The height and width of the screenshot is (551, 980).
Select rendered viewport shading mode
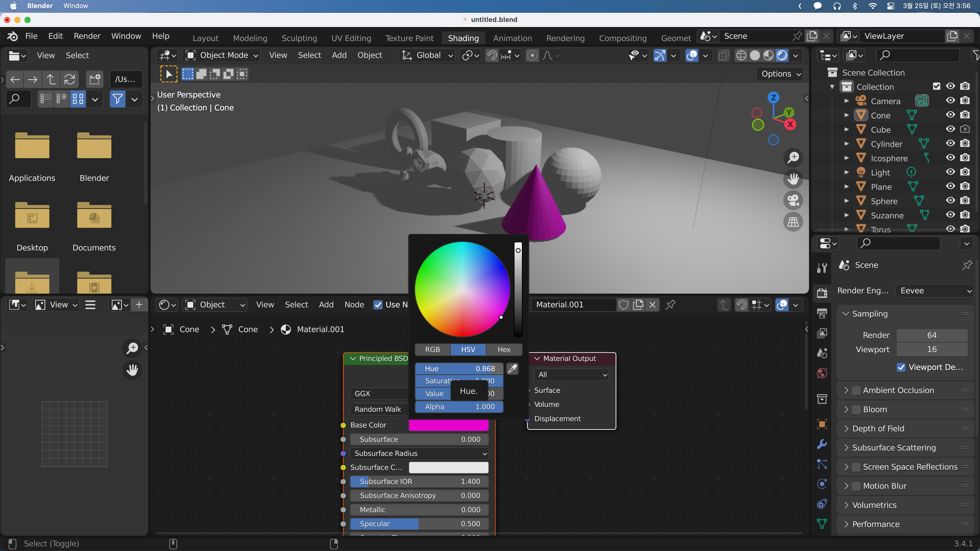(x=782, y=56)
